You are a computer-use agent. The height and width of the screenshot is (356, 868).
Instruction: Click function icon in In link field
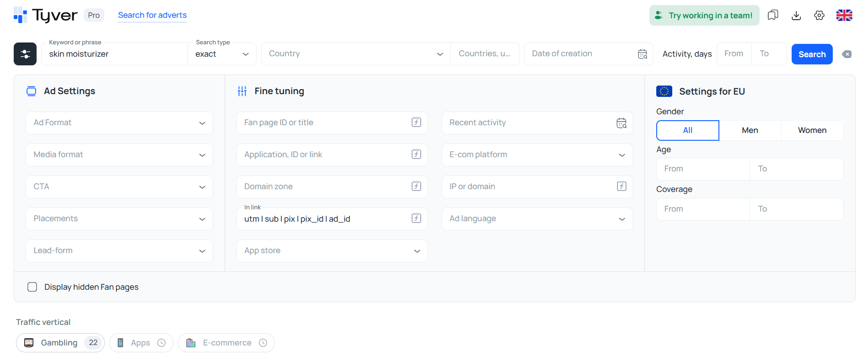point(416,218)
